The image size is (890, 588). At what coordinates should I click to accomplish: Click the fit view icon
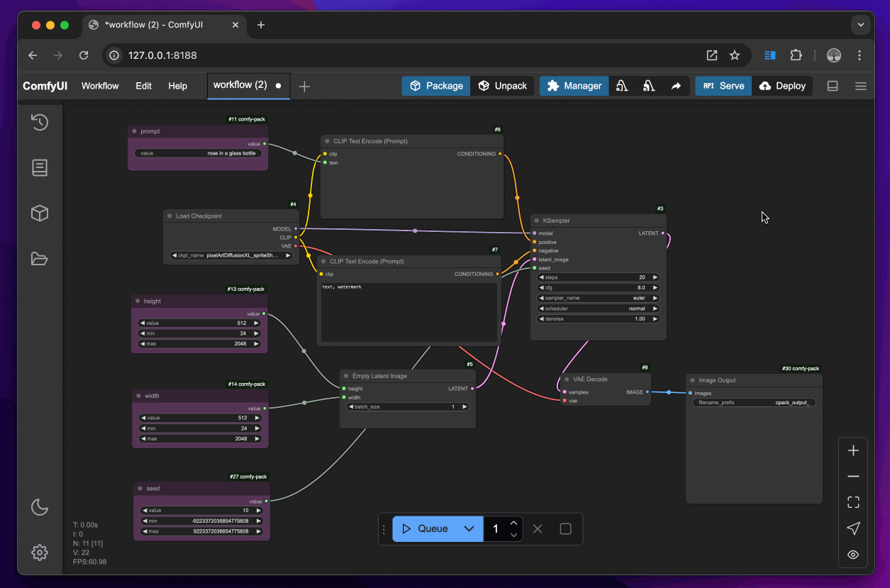pyautogui.click(x=853, y=502)
